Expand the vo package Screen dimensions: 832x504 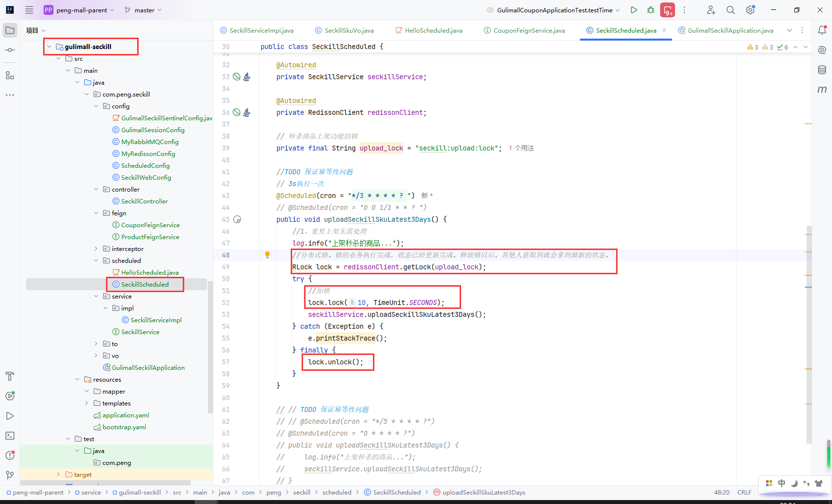[x=96, y=355]
